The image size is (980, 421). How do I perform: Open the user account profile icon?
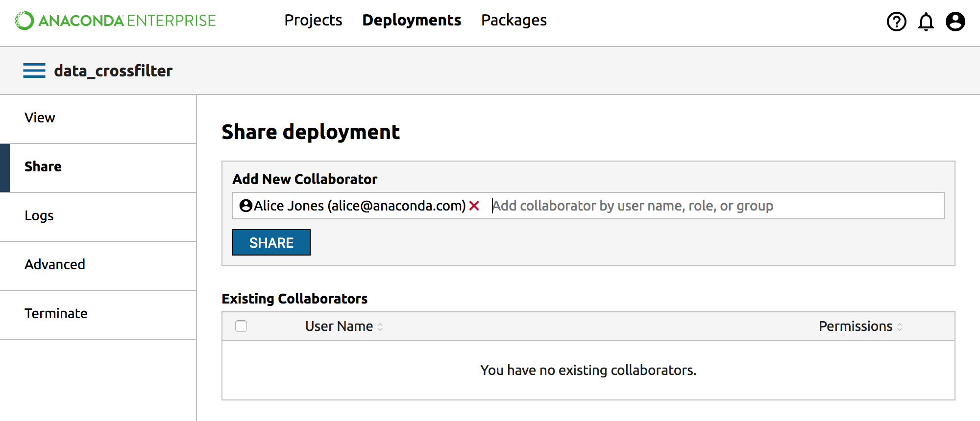click(x=955, y=22)
